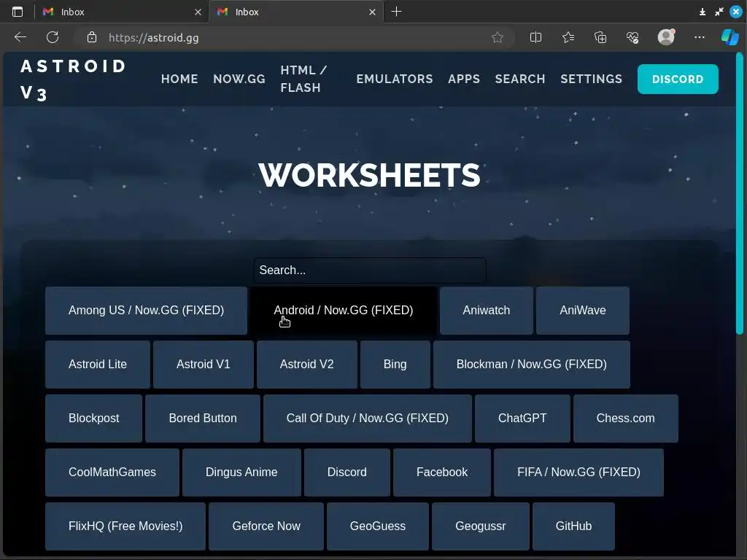Open Android / Now.GG (FIXED)
This screenshot has width=747, height=560.
(344, 311)
